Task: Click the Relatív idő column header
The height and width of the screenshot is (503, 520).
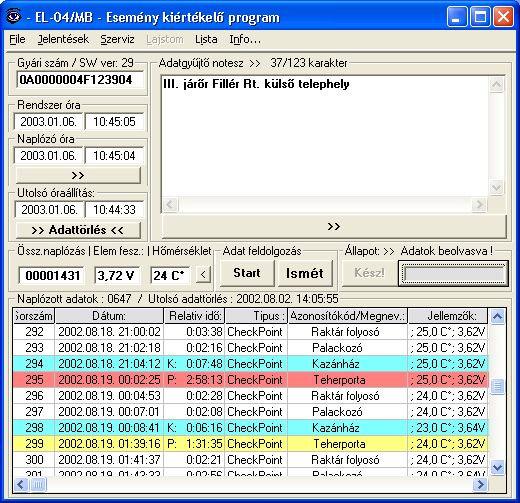Action: [194, 316]
